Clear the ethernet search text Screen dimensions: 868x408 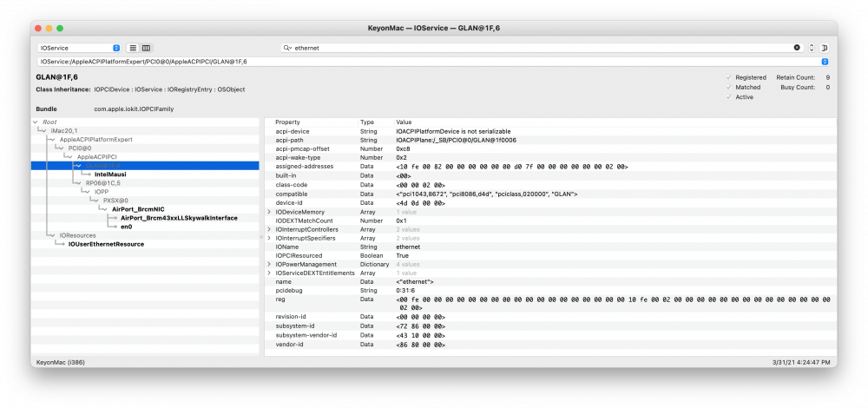pyautogui.click(x=797, y=48)
